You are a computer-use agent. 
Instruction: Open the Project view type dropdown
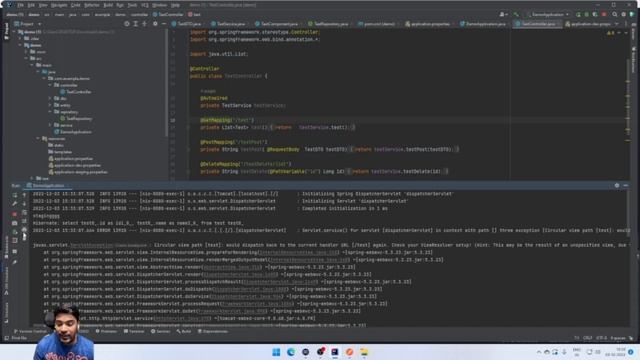coord(29,24)
